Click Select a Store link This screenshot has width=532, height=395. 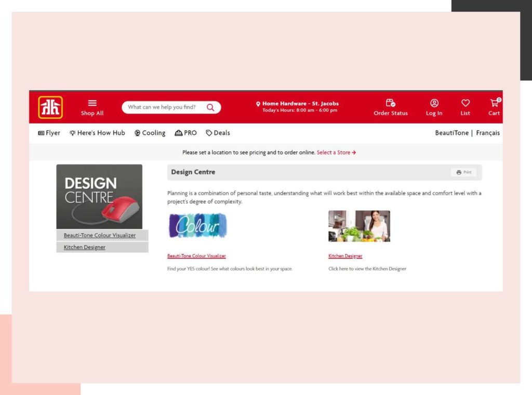(x=336, y=153)
